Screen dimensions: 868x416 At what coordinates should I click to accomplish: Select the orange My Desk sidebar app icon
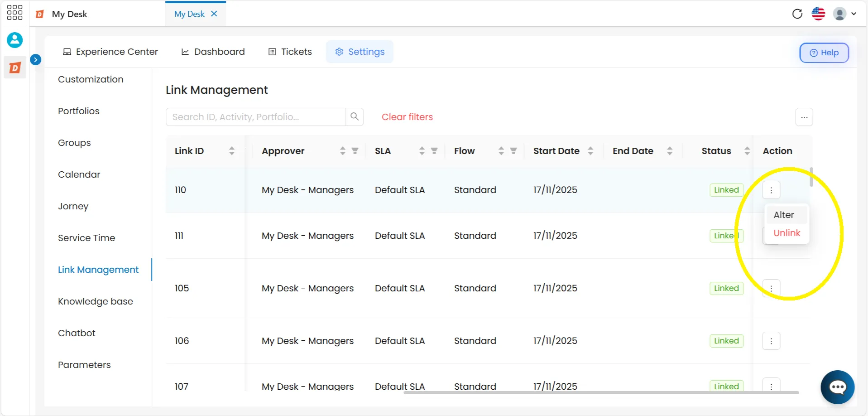[x=15, y=68]
